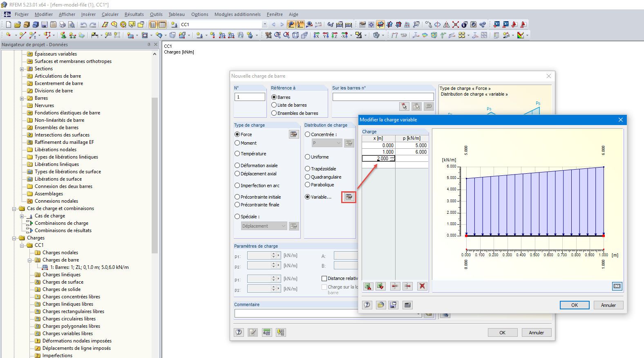The image size is (644, 358).
Task: Select the Moment load type
Action: click(x=237, y=143)
